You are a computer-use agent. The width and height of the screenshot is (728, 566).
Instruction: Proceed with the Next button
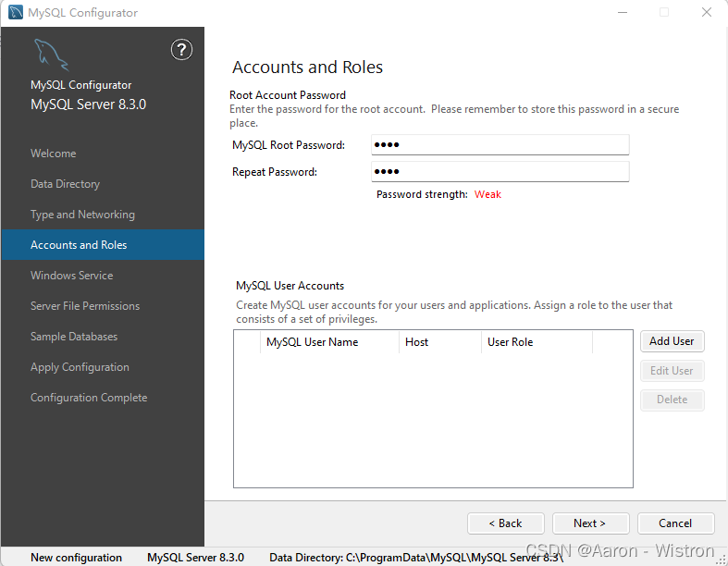point(590,523)
